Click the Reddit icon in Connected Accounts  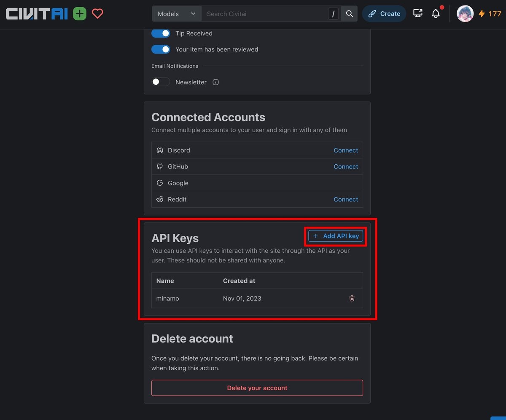coord(160,199)
